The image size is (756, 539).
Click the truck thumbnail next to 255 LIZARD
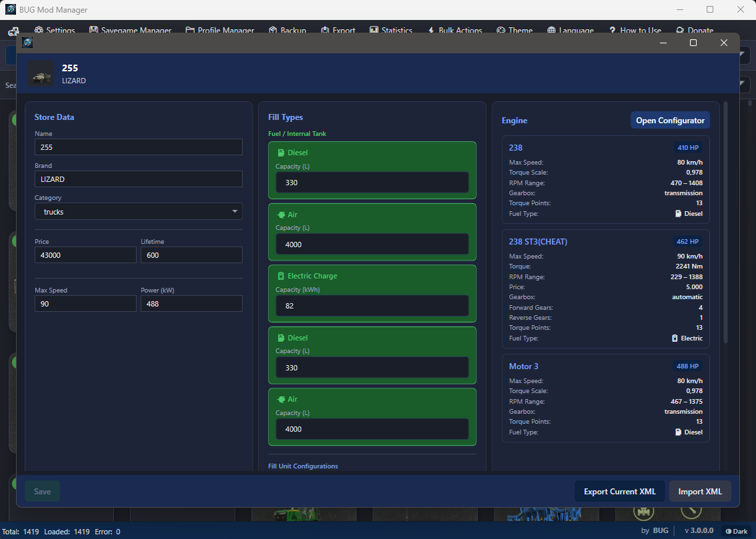(41, 73)
